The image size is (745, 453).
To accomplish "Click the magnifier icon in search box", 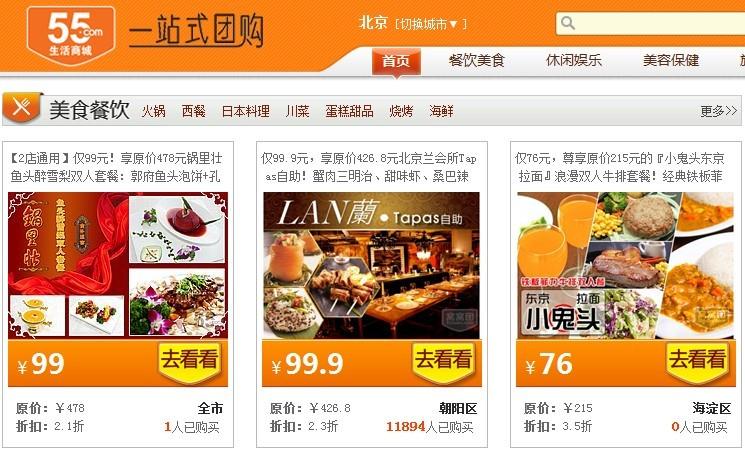I will (x=567, y=23).
